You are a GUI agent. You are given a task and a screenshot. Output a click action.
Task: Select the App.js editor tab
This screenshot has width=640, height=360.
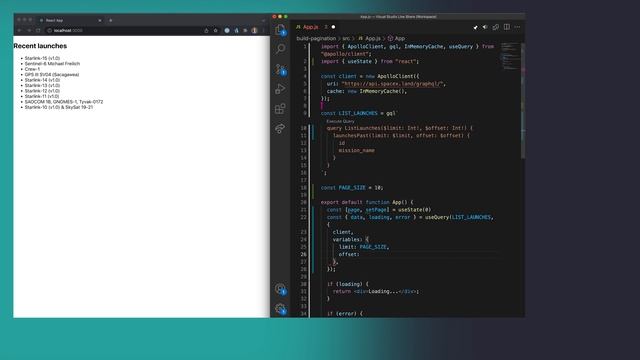click(315, 27)
